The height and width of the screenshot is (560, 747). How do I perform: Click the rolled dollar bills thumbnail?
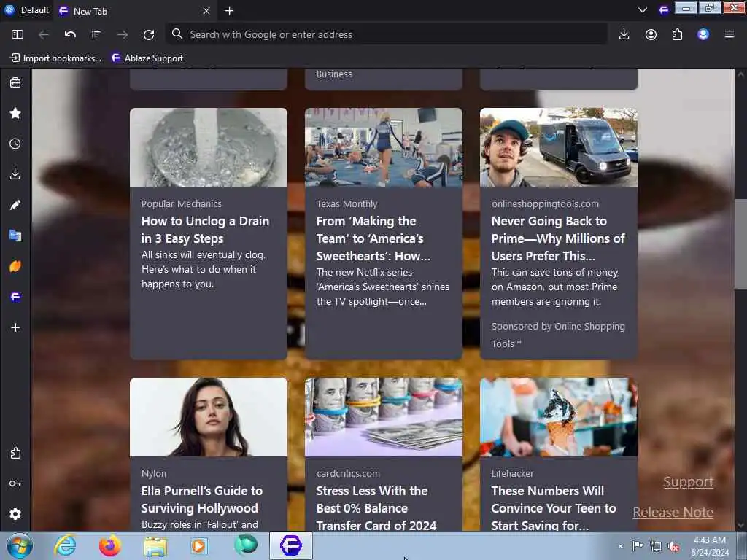384,417
